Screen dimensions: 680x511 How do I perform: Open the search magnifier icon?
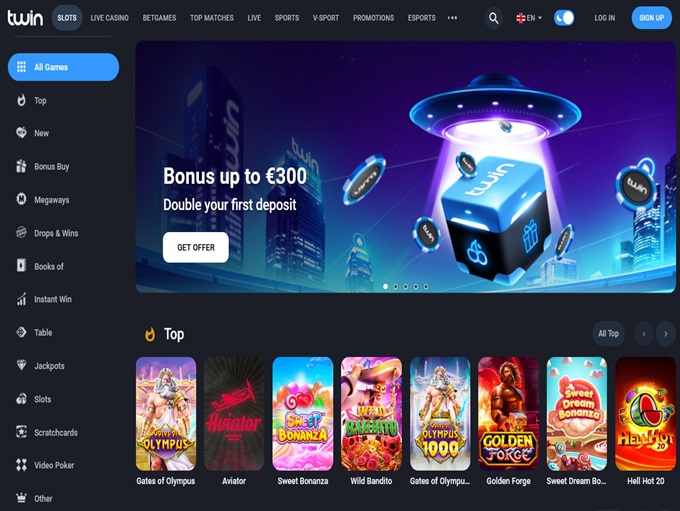[494, 18]
